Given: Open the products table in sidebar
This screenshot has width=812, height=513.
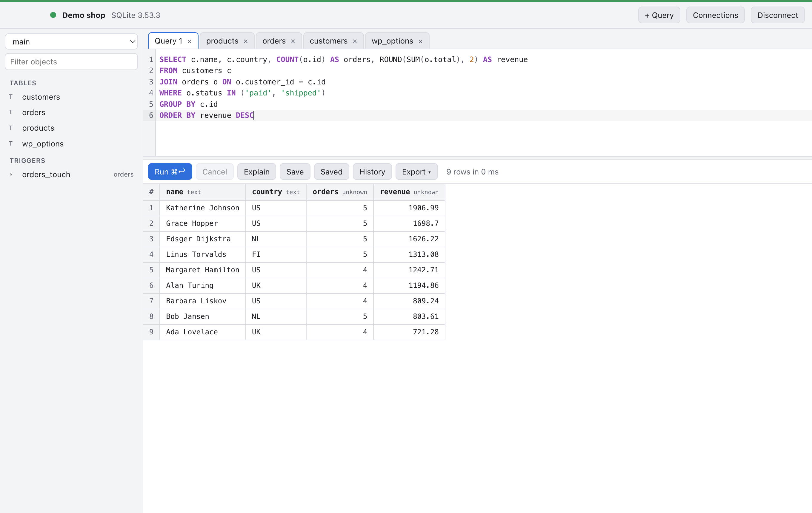Looking at the screenshot, I should 71,128.
